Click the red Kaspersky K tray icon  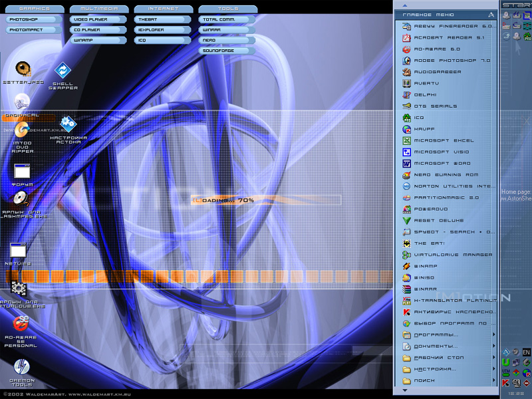coord(505,383)
